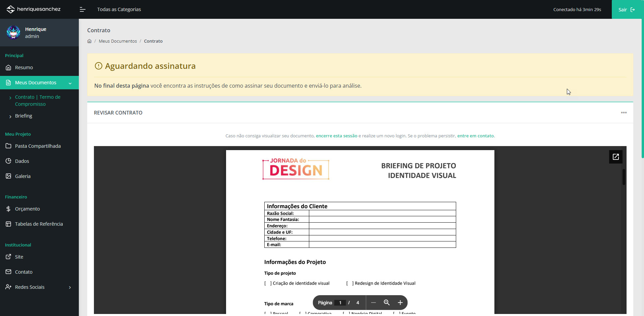The height and width of the screenshot is (316, 644).
Task: Check the Criação de identidade visual box
Action: click(268, 283)
